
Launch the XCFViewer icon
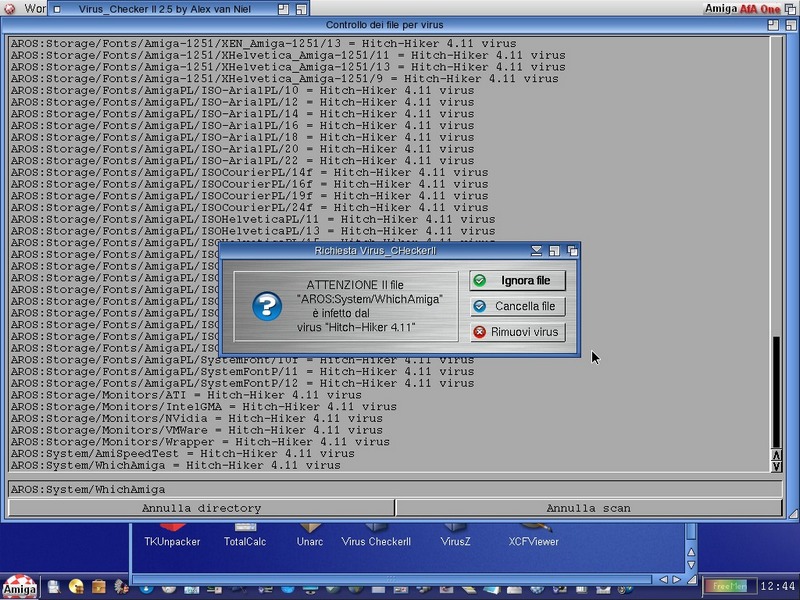[533, 535]
